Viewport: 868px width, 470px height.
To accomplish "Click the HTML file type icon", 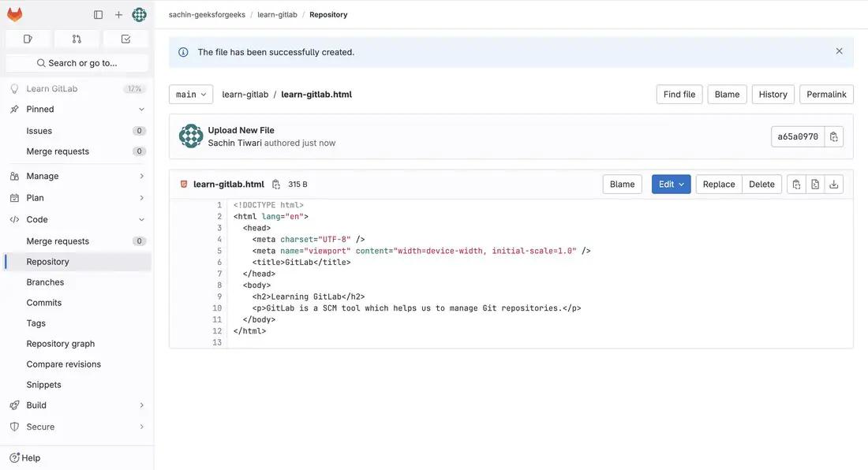I will 184,184.
